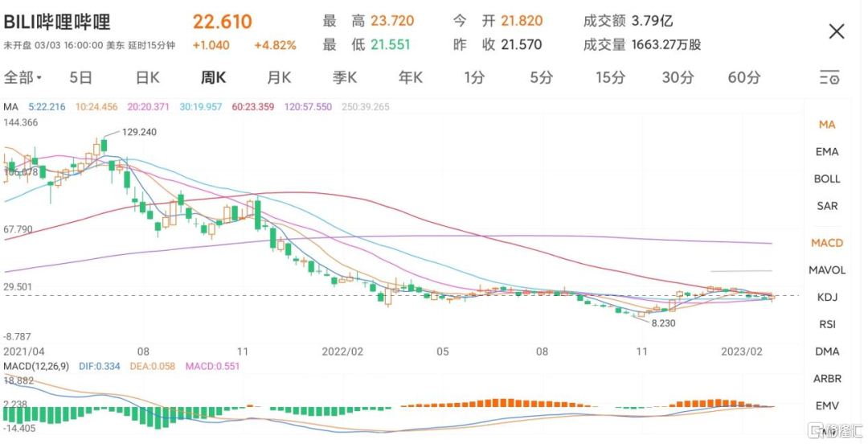This screenshot has width=868, height=444.
Task: Click the MA 5:22.216 legend value
Action: tap(47, 107)
